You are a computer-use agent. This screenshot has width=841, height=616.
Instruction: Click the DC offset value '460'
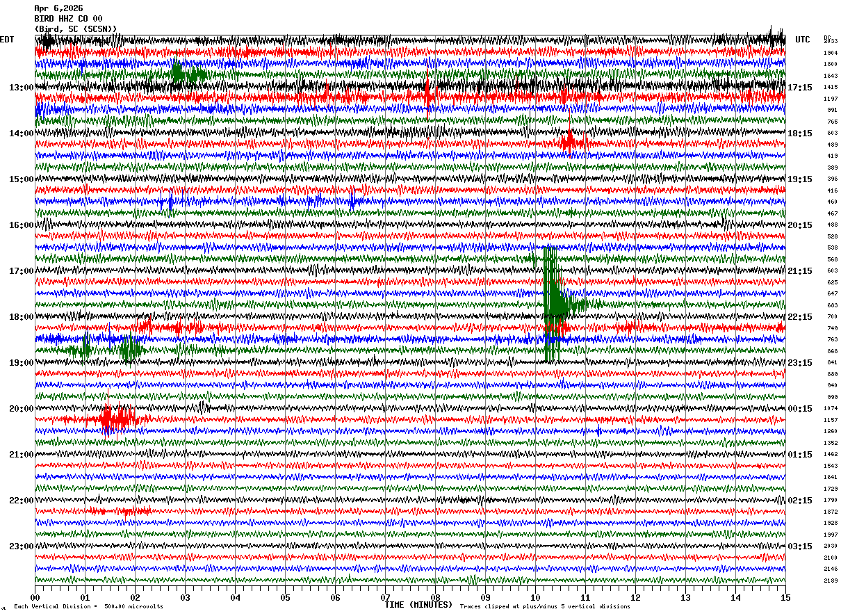coord(832,202)
